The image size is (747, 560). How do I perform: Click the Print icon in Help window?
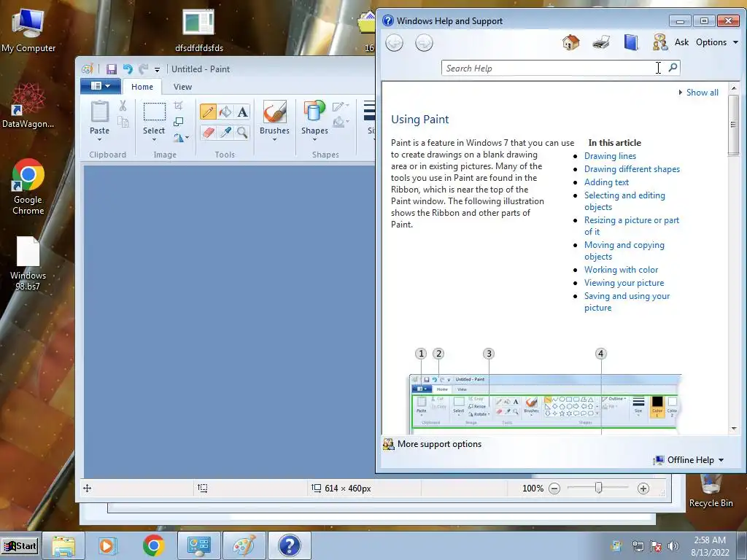601,42
